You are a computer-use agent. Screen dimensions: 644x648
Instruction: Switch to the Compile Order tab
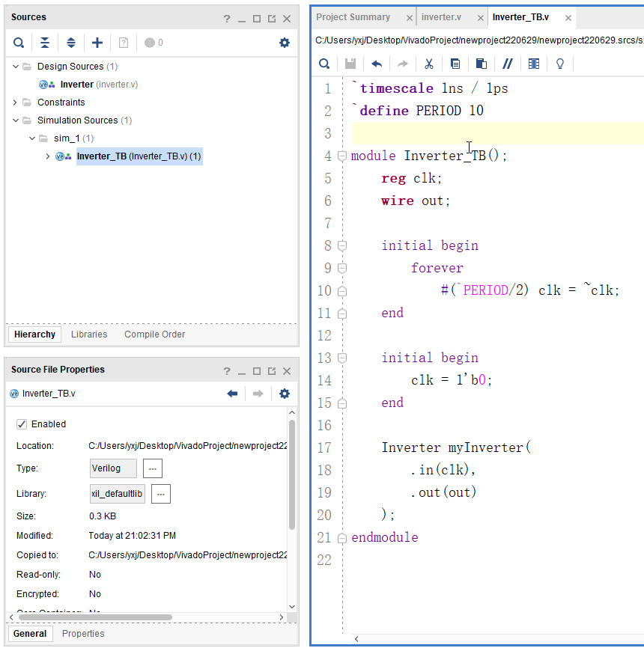[x=154, y=334]
